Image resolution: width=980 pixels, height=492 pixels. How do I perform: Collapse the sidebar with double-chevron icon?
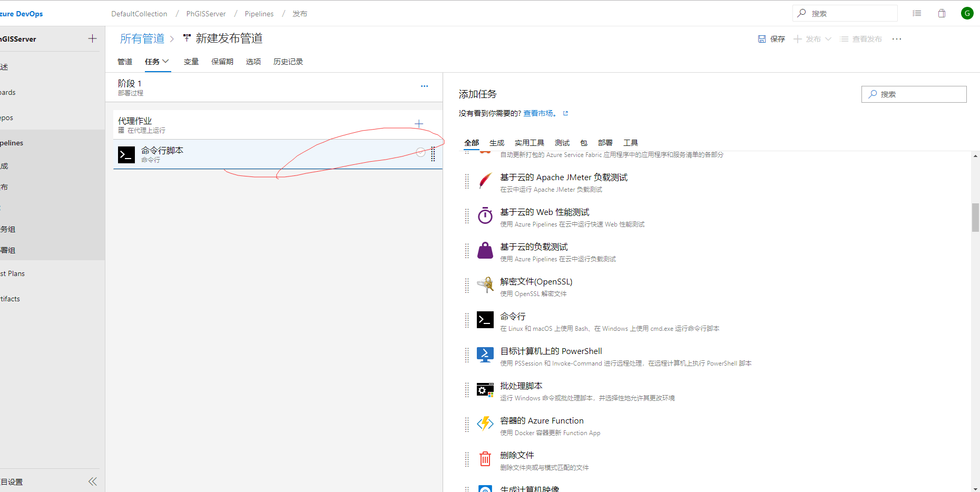(93, 481)
